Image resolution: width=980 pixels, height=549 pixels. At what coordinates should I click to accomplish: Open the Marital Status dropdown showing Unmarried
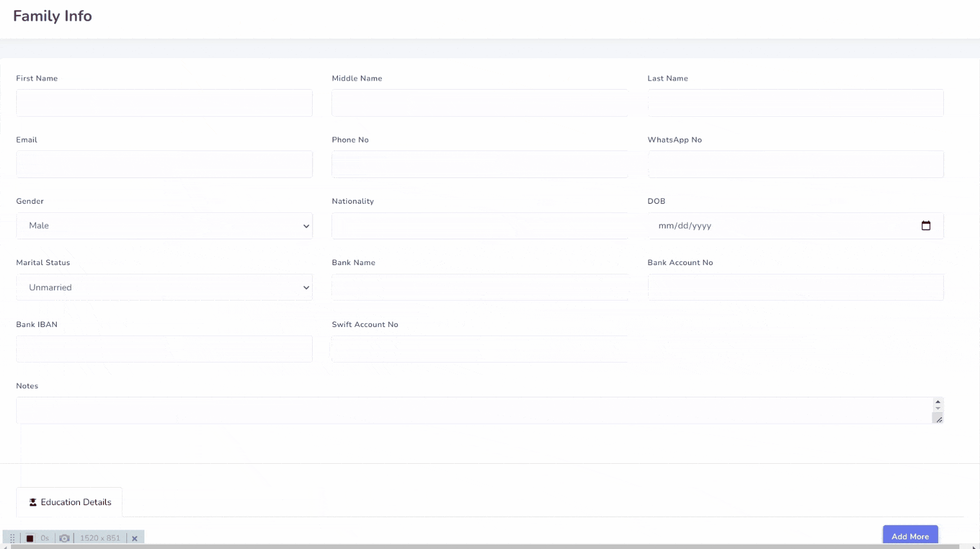(x=164, y=287)
